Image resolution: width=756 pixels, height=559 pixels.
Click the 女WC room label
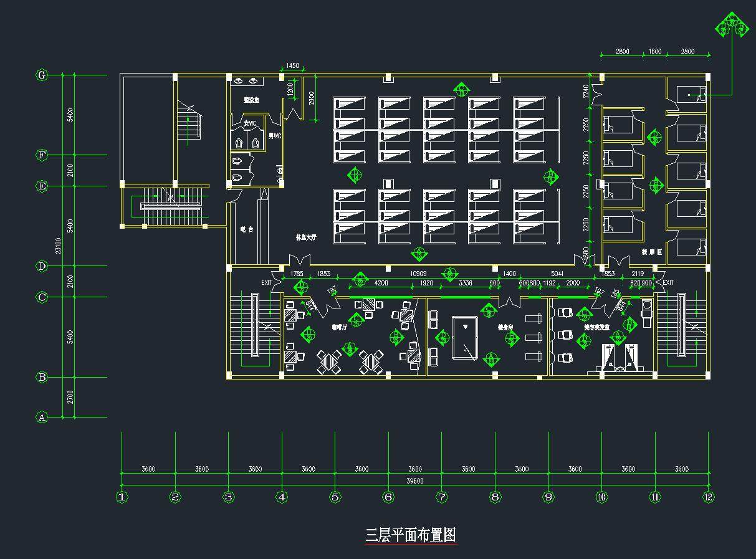[x=250, y=123]
